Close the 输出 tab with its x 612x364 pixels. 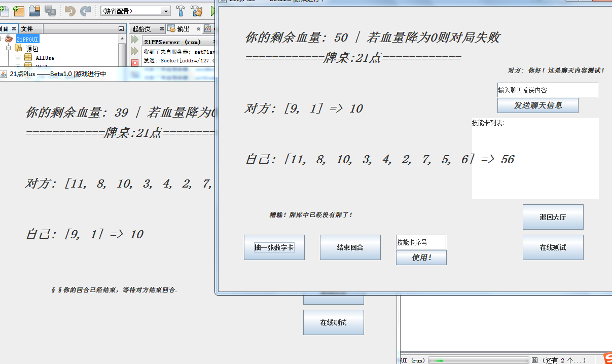coord(199,29)
